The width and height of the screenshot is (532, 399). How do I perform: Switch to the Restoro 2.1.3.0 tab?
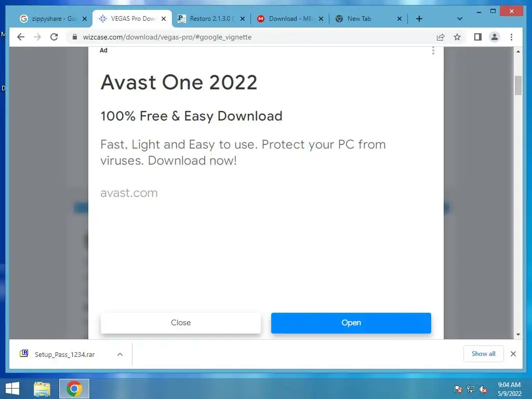[x=210, y=19]
